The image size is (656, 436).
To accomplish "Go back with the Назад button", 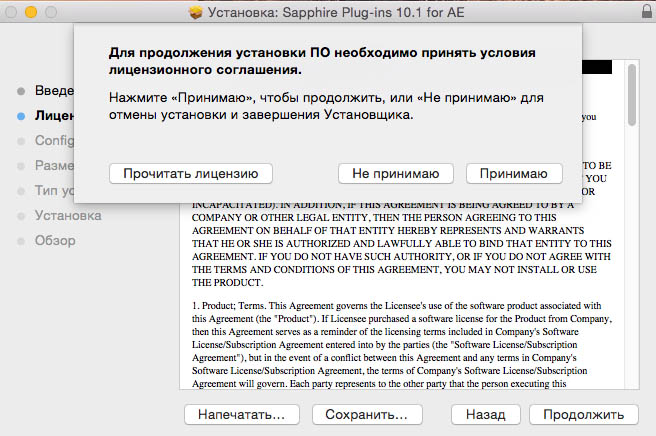I will [486, 414].
